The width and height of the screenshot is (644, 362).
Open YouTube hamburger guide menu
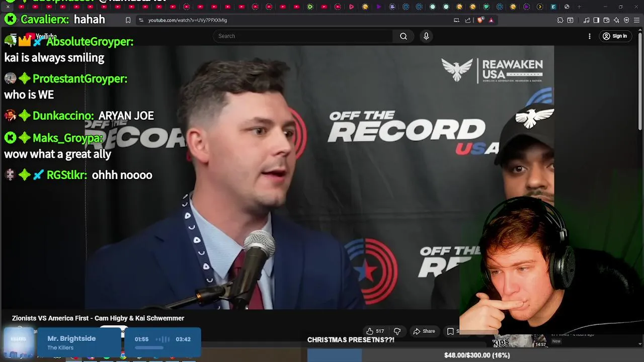(13, 37)
